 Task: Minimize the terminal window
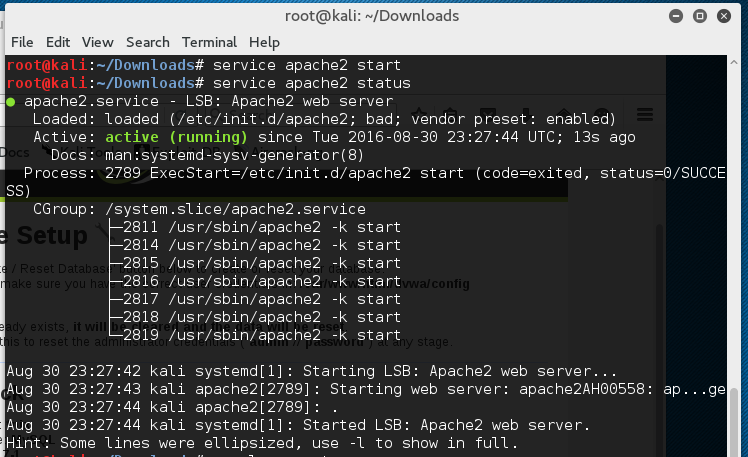click(x=675, y=16)
